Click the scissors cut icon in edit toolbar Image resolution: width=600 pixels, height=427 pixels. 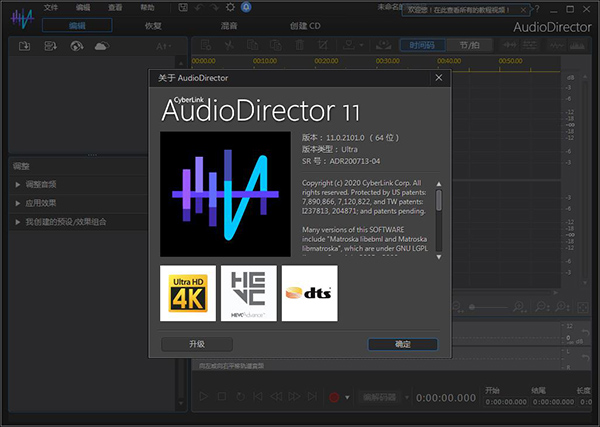pos(229,45)
